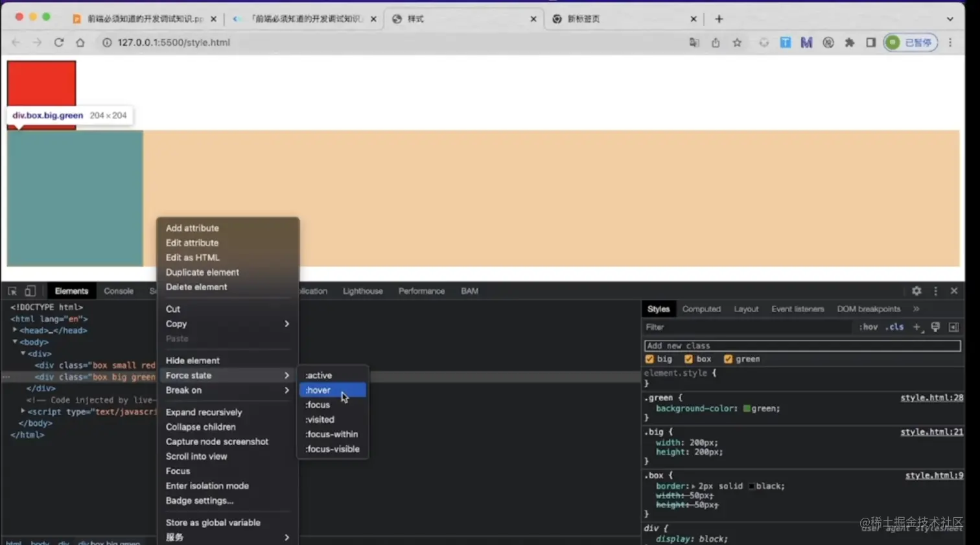Click the green background-color swatch

pyautogui.click(x=747, y=408)
